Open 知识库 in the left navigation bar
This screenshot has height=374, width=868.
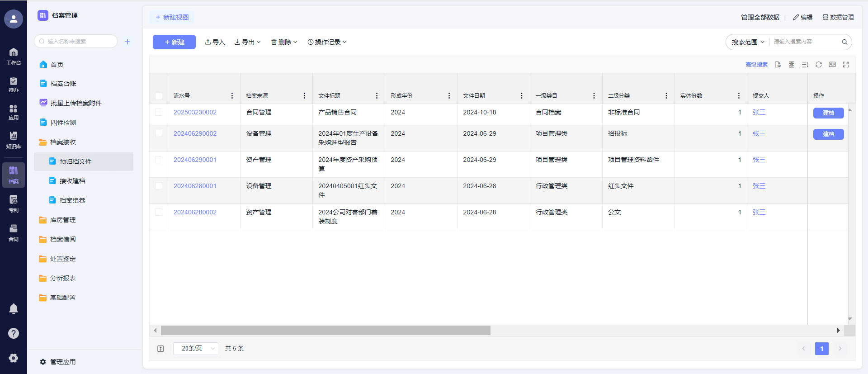(14, 140)
